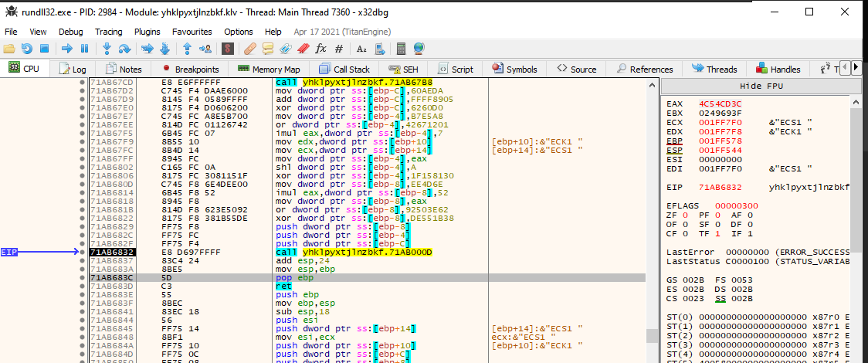The width and height of the screenshot is (868, 363).
Task: Open the Comments icon in toolbar
Action: point(268,49)
